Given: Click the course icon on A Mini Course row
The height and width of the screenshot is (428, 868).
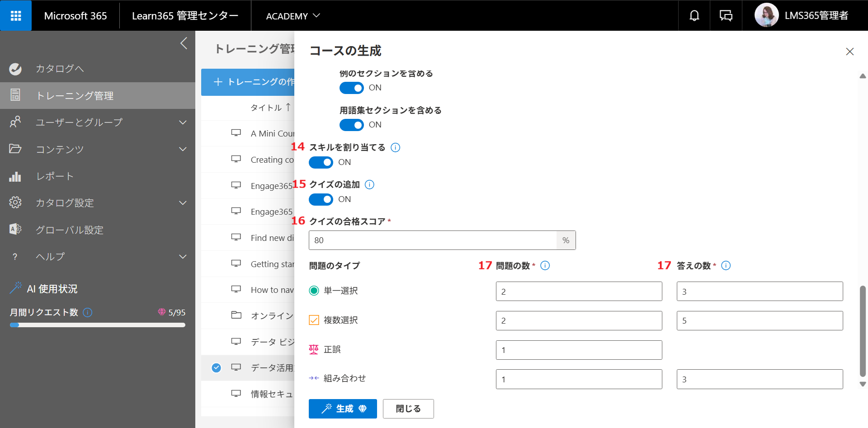Looking at the screenshot, I should coord(236,133).
